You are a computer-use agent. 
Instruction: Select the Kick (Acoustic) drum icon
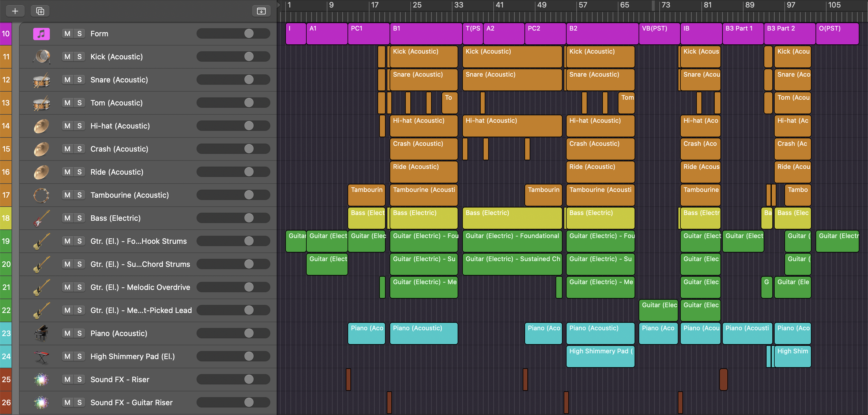[41, 56]
